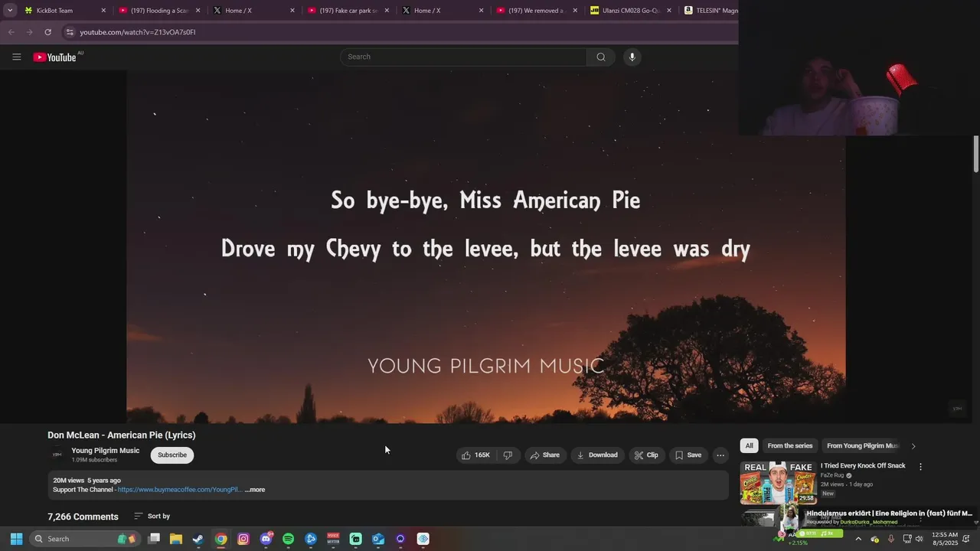Open Voicemeeter from taskbar
This screenshot has height=551, width=980.
pos(333,539)
